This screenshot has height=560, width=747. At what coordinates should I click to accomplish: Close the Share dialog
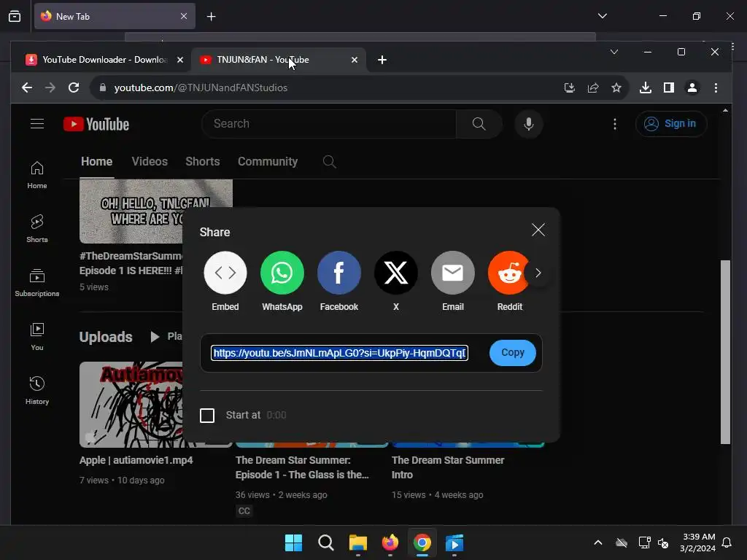coord(538,230)
